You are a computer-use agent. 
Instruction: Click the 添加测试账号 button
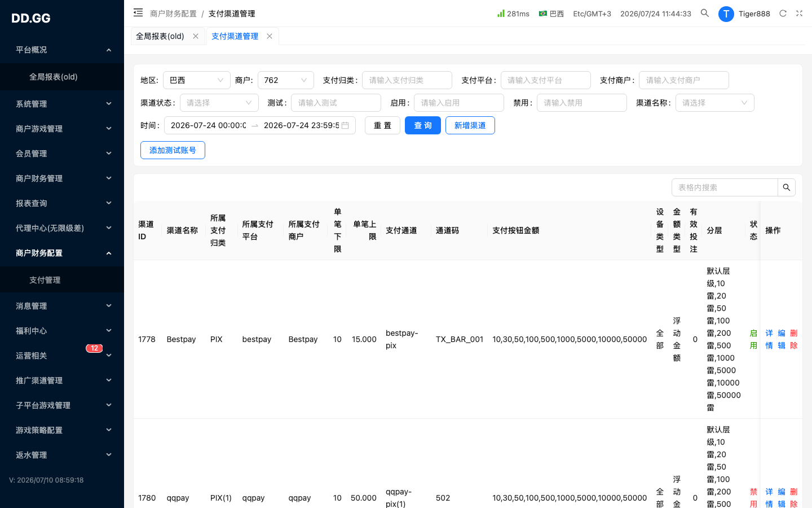(173, 150)
